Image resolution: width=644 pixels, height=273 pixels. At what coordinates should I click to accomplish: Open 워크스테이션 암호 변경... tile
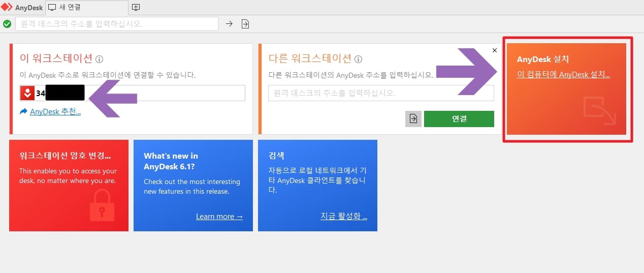click(69, 185)
